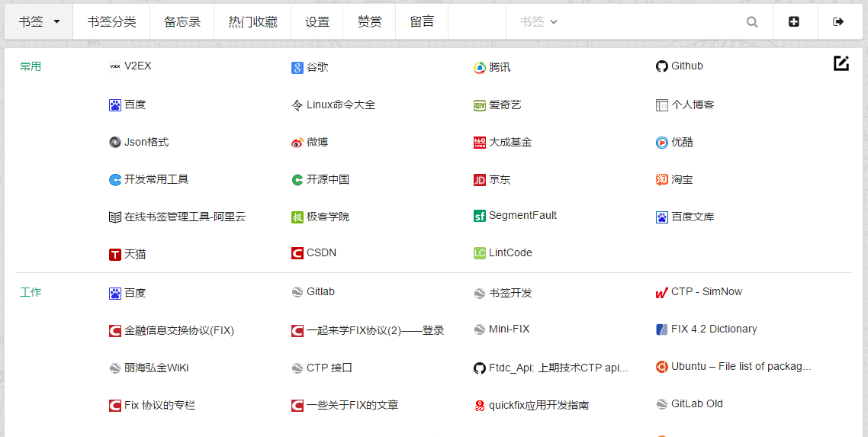
Task: Click the 淘宝 orange icon
Action: [661, 180]
